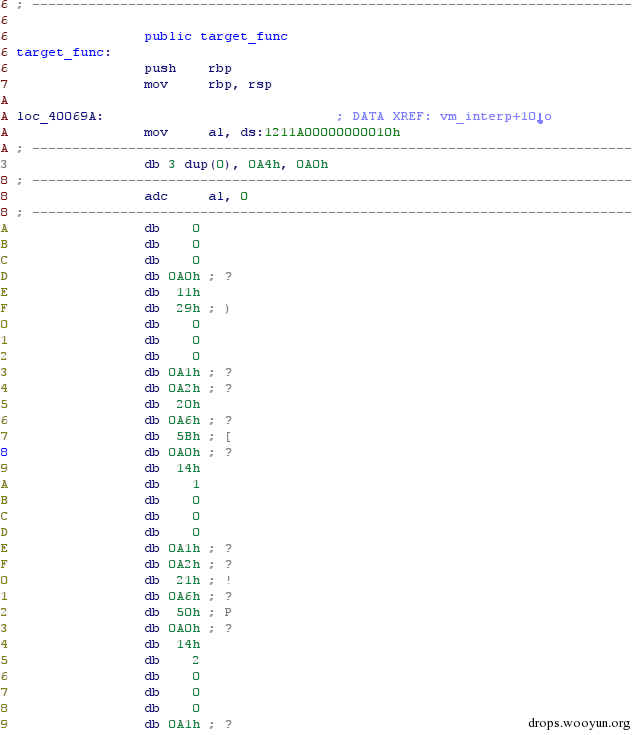
Task: Click the rsp operand in mov rbp, rsp
Action: [x=260, y=84]
